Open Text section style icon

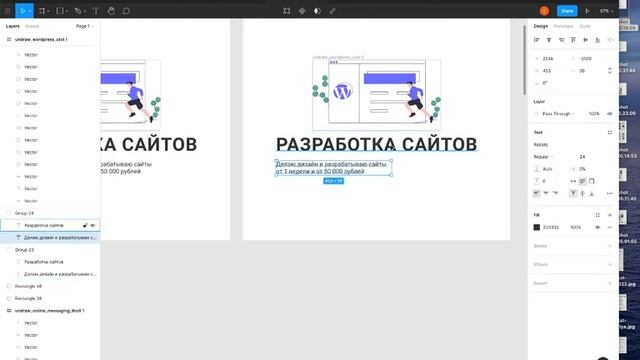(x=610, y=132)
